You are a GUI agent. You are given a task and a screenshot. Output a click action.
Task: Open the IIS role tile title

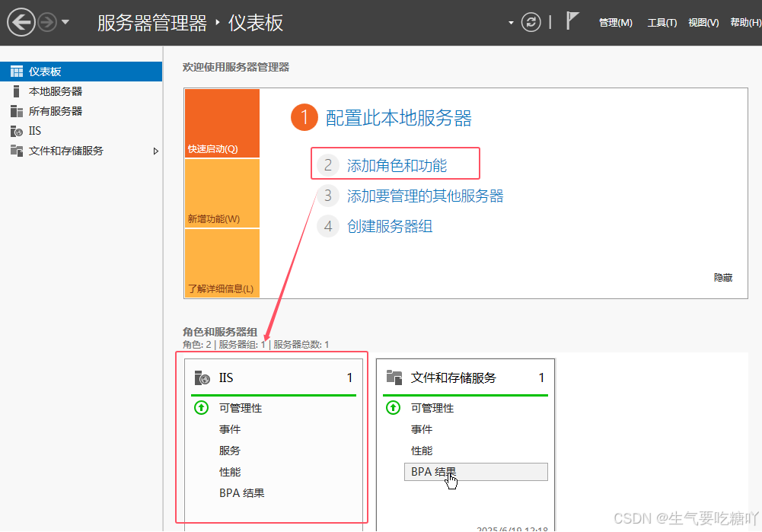click(x=226, y=377)
